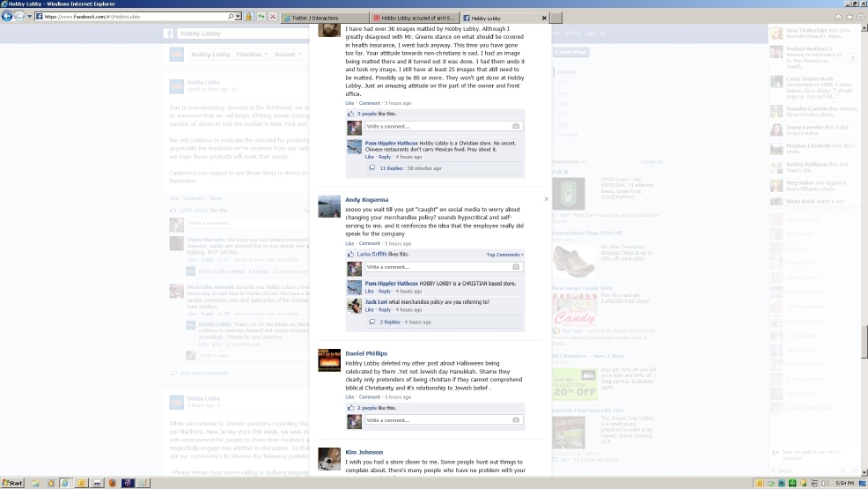Click the camera icon in first comment box
Image resolution: width=868 pixels, height=489 pixels.
coord(516,126)
